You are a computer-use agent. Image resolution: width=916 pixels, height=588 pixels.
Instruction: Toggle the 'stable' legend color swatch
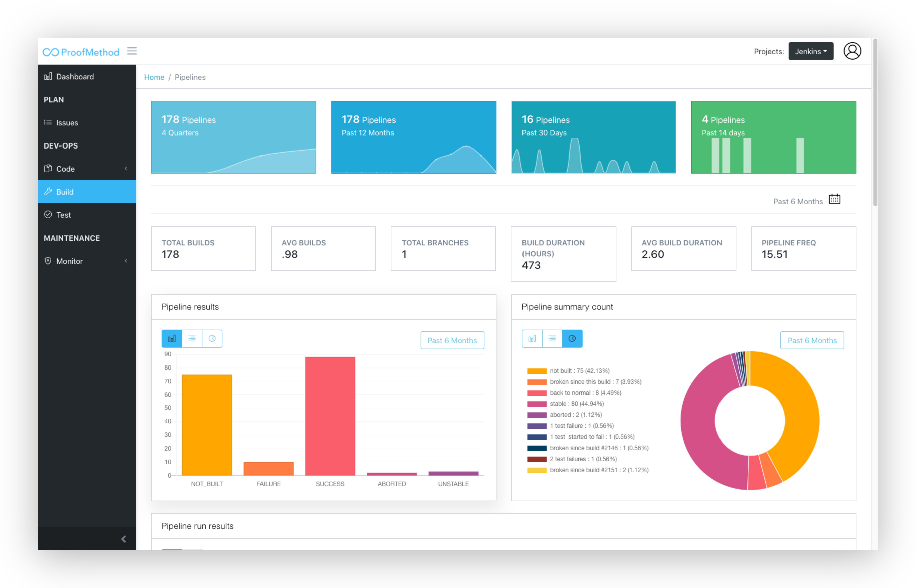click(536, 404)
